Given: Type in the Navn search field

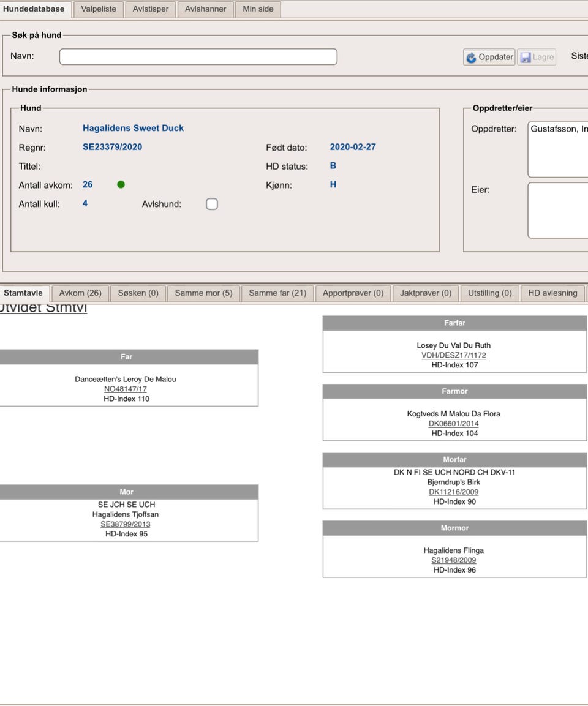Looking at the screenshot, I should point(198,56).
